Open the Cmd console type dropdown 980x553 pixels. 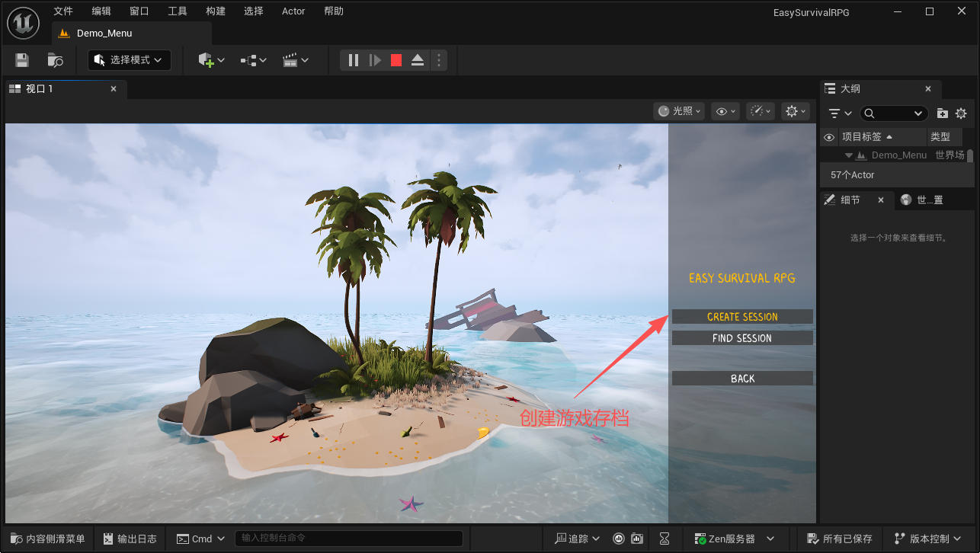tap(201, 539)
